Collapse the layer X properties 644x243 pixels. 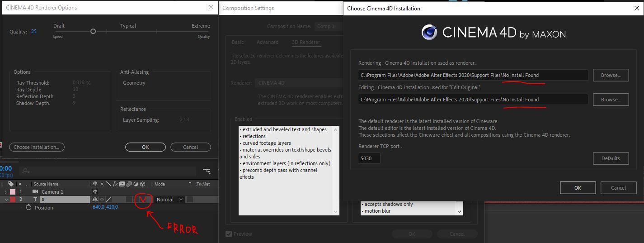coord(6,200)
